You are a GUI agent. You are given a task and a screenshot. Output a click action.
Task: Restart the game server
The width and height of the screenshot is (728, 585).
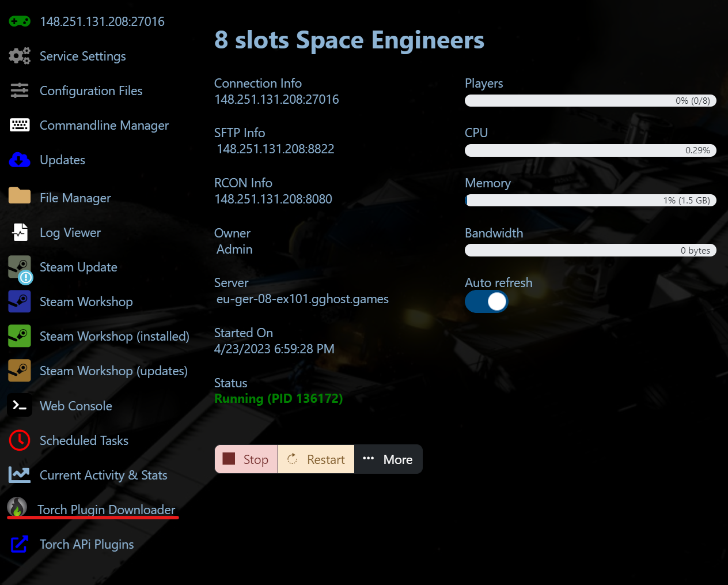[316, 459]
